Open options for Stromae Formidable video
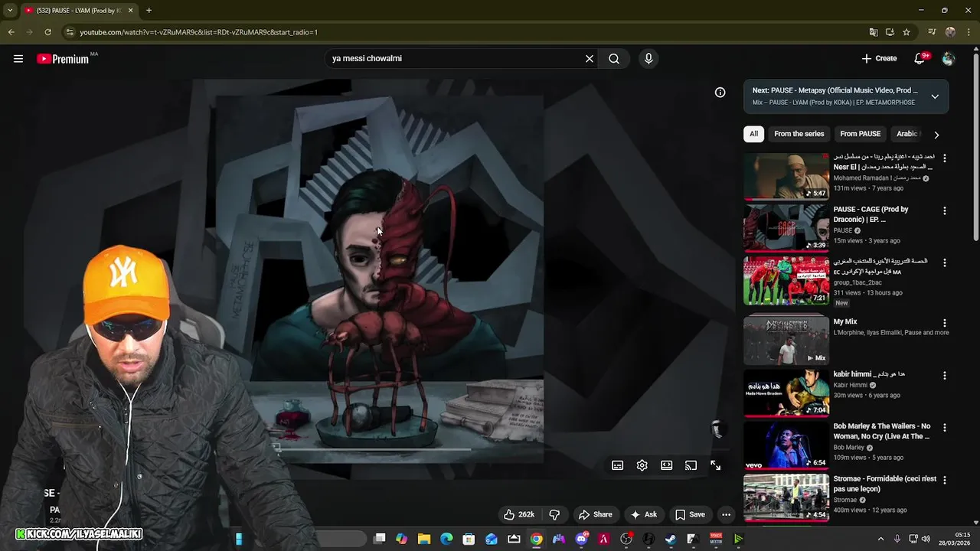This screenshot has width=980, height=551. pyautogui.click(x=944, y=480)
